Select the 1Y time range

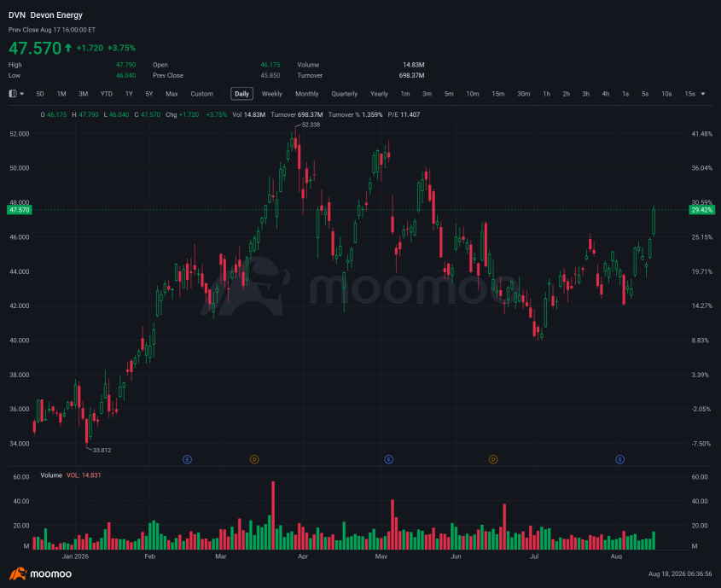click(x=129, y=94)
